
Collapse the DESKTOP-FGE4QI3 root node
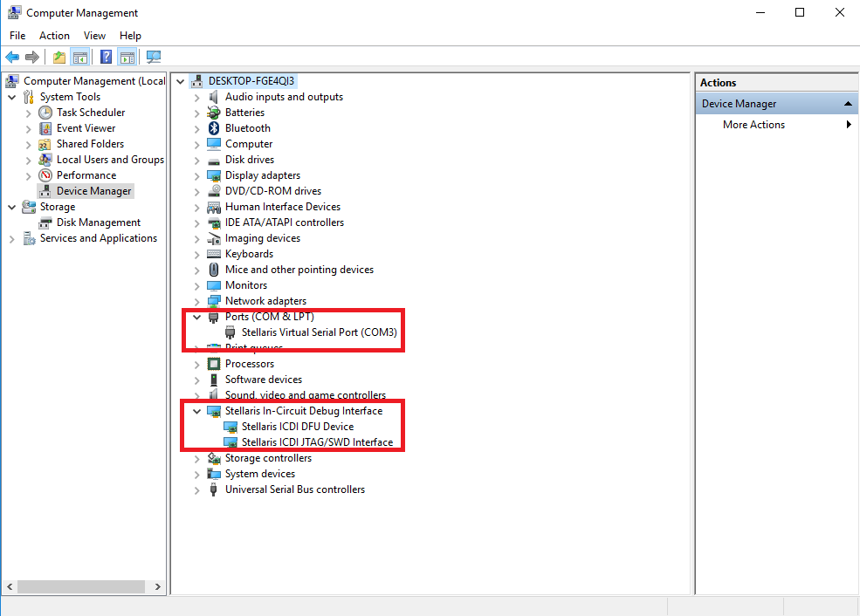(180, 82)
